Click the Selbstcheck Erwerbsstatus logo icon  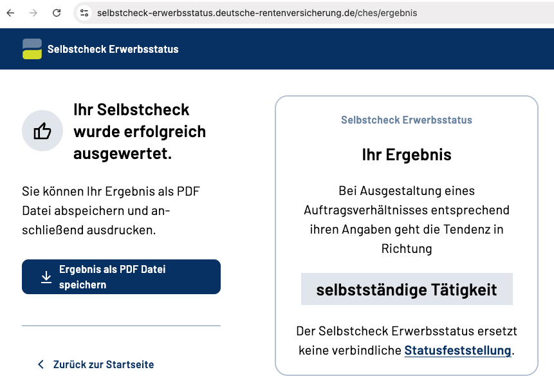pyautogui.click(x=32, y=48)
